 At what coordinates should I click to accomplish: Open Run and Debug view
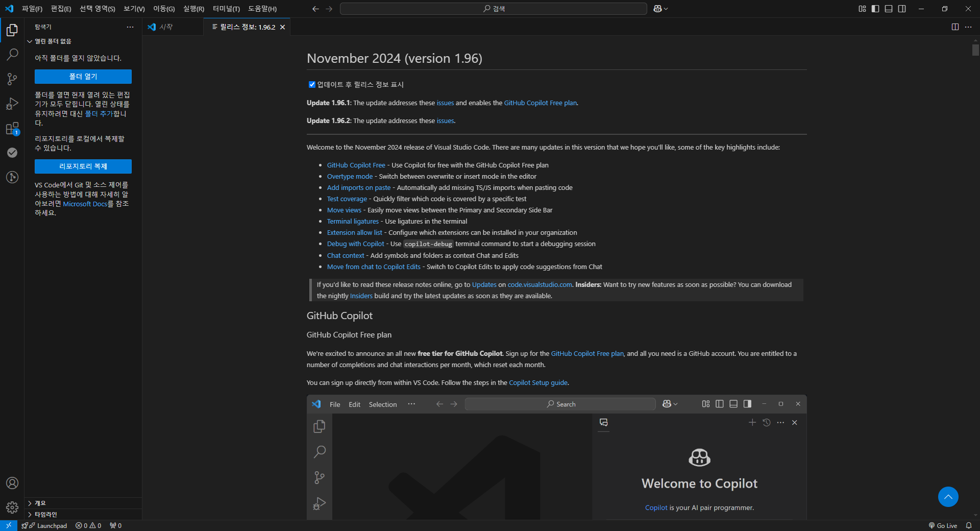[x=12, y=104]
